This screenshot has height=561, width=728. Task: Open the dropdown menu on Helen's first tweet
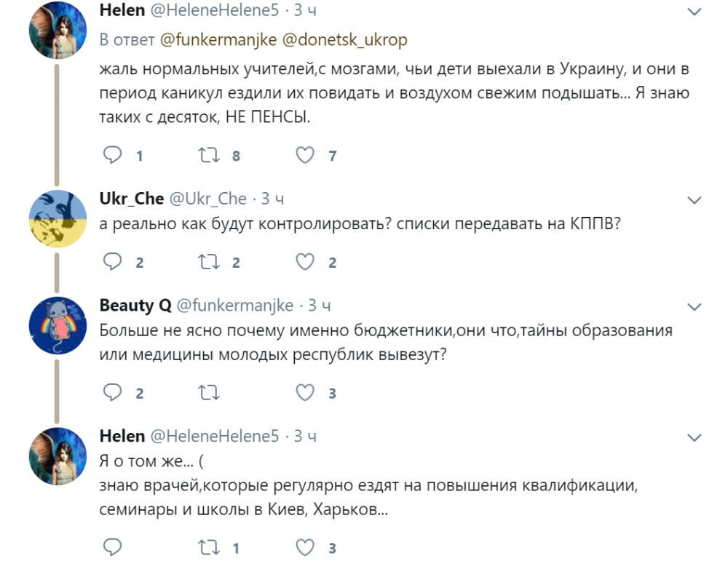click(x=695, y=12)
